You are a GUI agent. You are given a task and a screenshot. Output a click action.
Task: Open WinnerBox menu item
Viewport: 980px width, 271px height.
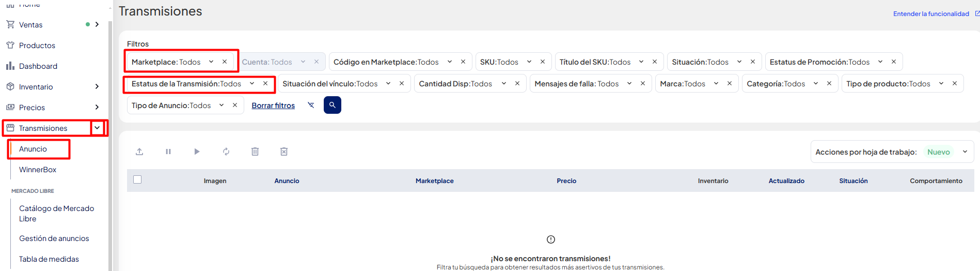point(38,170)
